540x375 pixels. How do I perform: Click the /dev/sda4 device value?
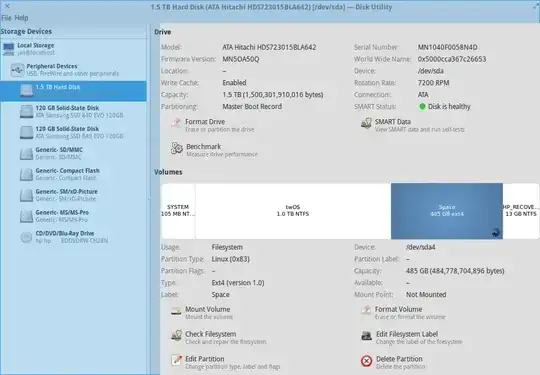pos(420,247)
